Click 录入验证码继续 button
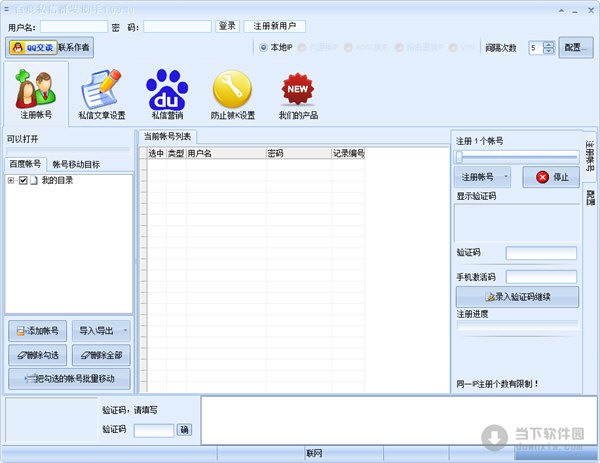Screen dimensions: 600x463 coord(517,297)
